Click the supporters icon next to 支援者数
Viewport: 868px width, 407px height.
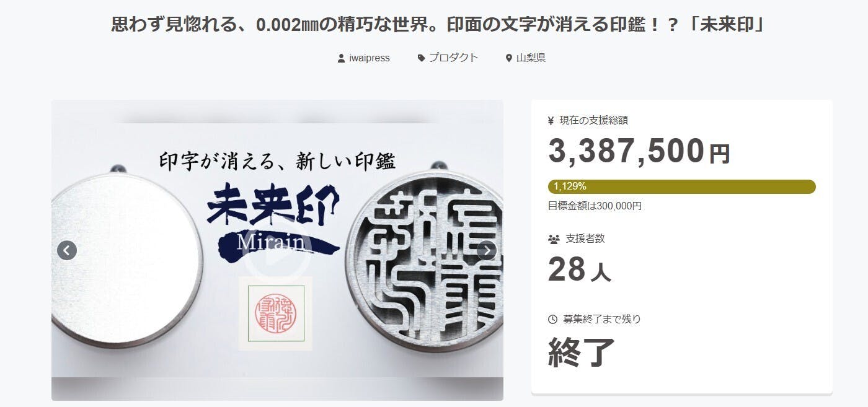pos(554,239)
